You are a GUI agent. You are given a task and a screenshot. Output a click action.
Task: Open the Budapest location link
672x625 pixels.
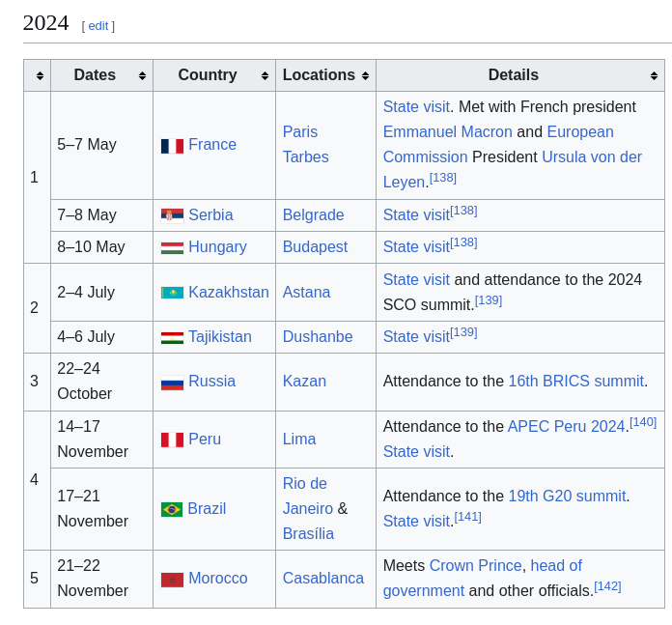[315, 247]
